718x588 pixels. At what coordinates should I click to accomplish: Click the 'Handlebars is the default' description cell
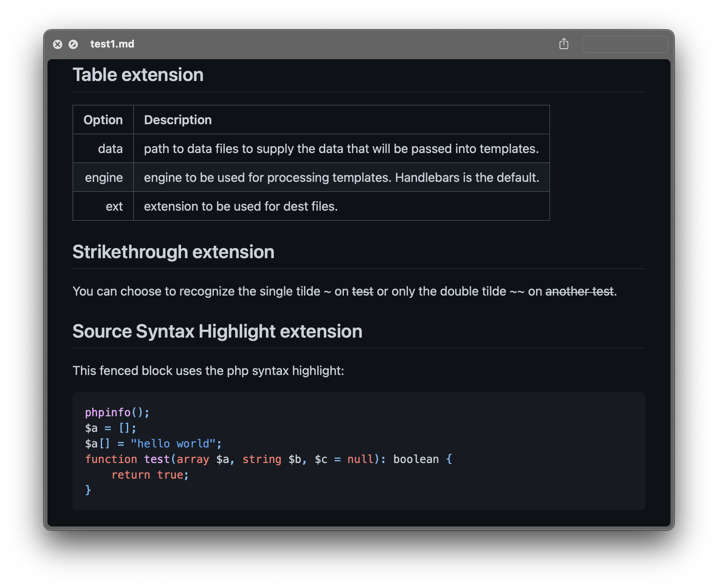pos(341,178)
